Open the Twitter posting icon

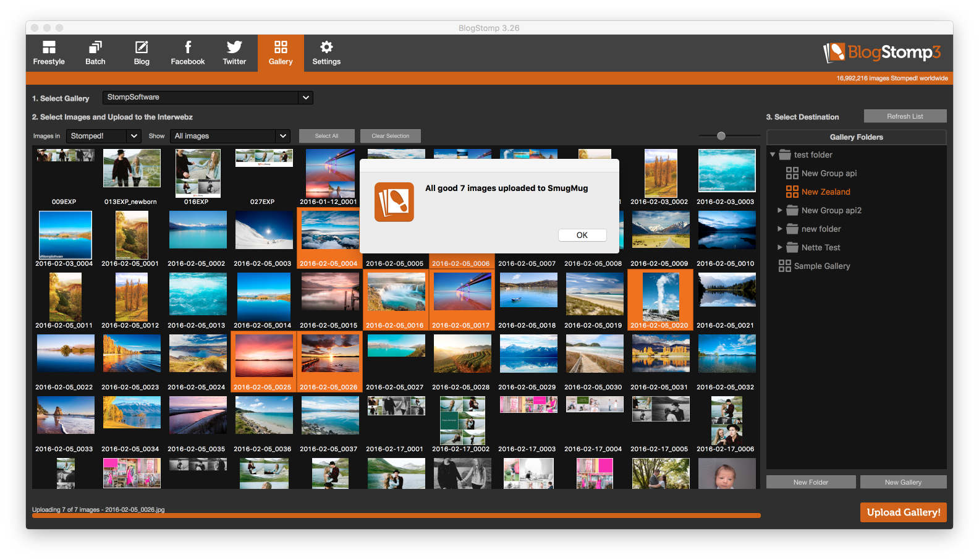point(234,53)
